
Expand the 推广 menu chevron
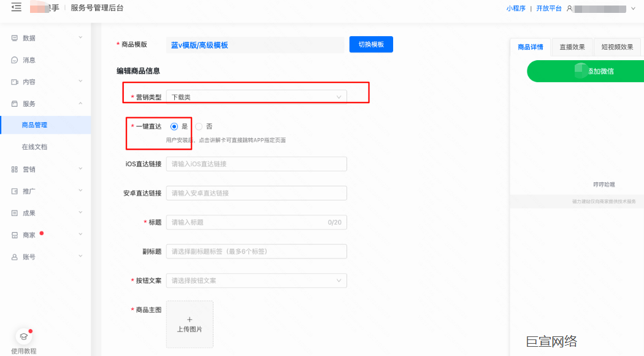click(x=80, y=190)
